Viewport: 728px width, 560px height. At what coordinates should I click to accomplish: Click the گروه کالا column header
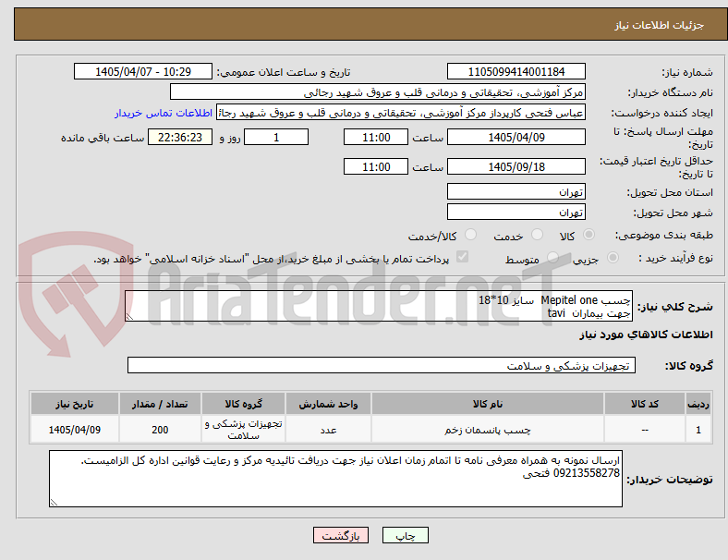[x=243, y=404]
